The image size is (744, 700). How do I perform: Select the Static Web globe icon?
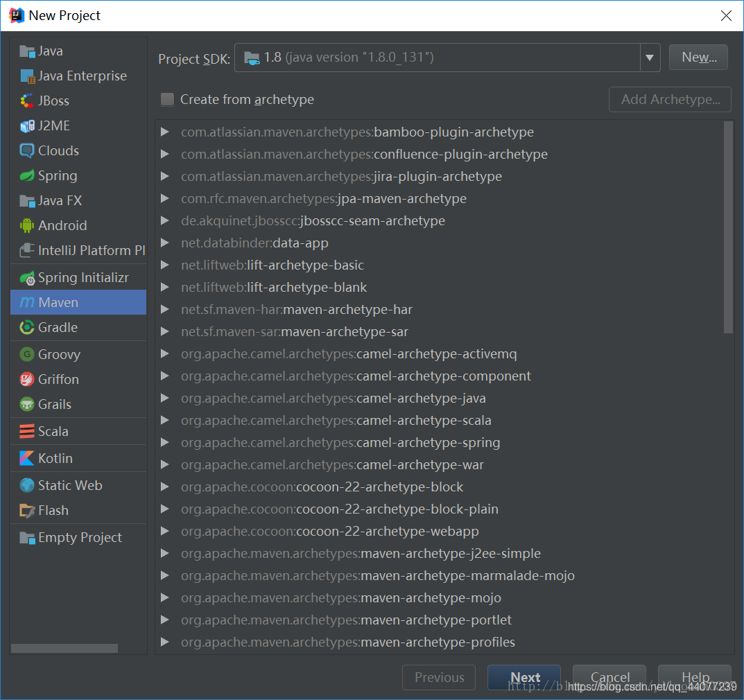(27, 486)
